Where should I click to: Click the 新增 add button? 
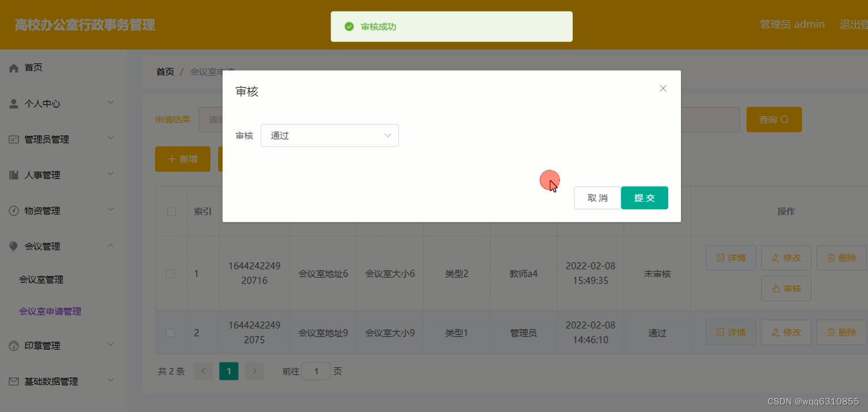coord(182,159)
